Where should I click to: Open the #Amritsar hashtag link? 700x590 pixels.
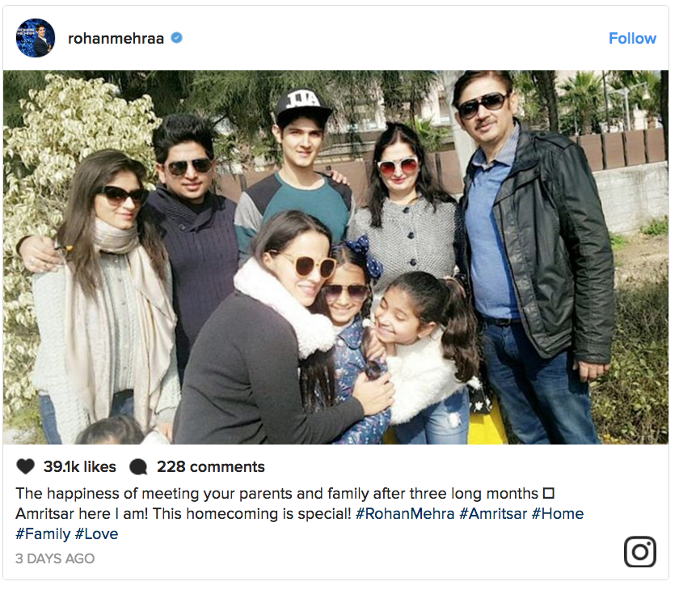[493, 514]
